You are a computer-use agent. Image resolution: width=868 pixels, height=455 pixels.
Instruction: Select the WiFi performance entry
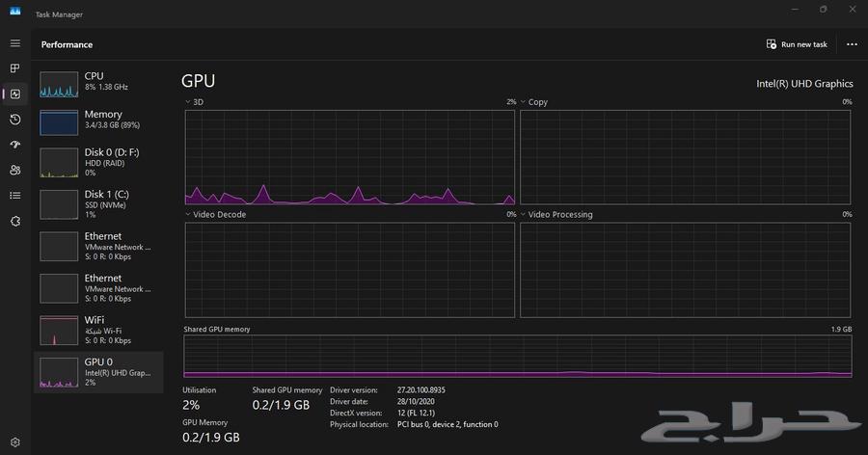[97, 330]
